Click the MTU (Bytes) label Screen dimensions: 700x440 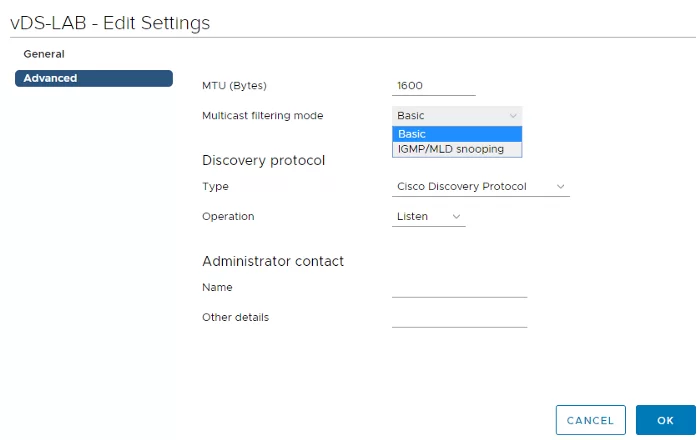234,86
